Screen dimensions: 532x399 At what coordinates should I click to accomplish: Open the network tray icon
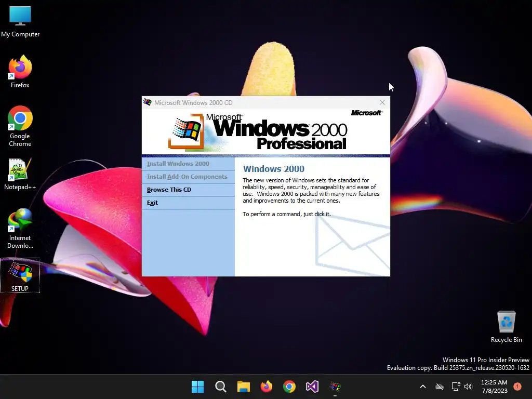[x=456, y=387]
